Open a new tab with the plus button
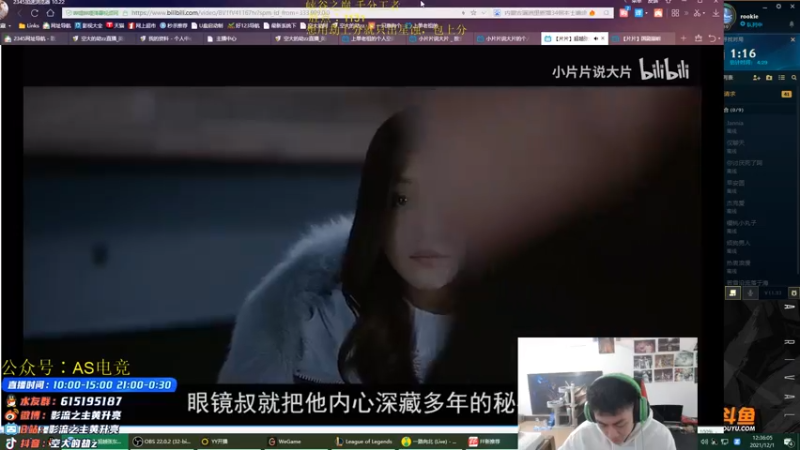Screen dimensions: 800x450 point(683,38)
